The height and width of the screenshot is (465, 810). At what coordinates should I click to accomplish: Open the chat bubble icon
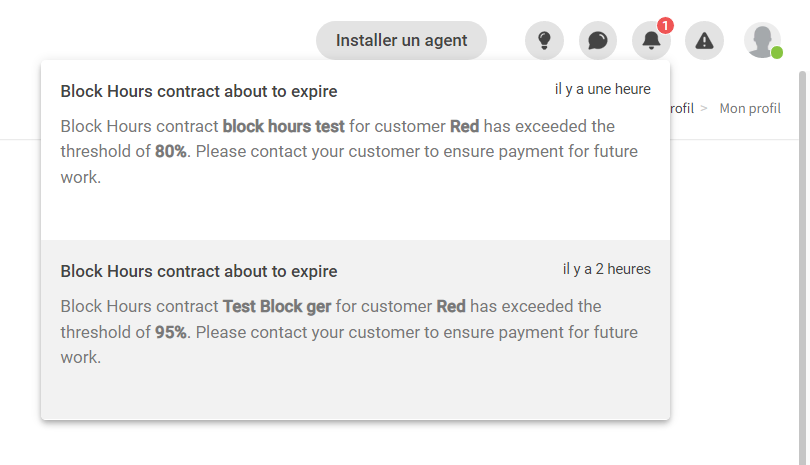(x=598, y=40)
